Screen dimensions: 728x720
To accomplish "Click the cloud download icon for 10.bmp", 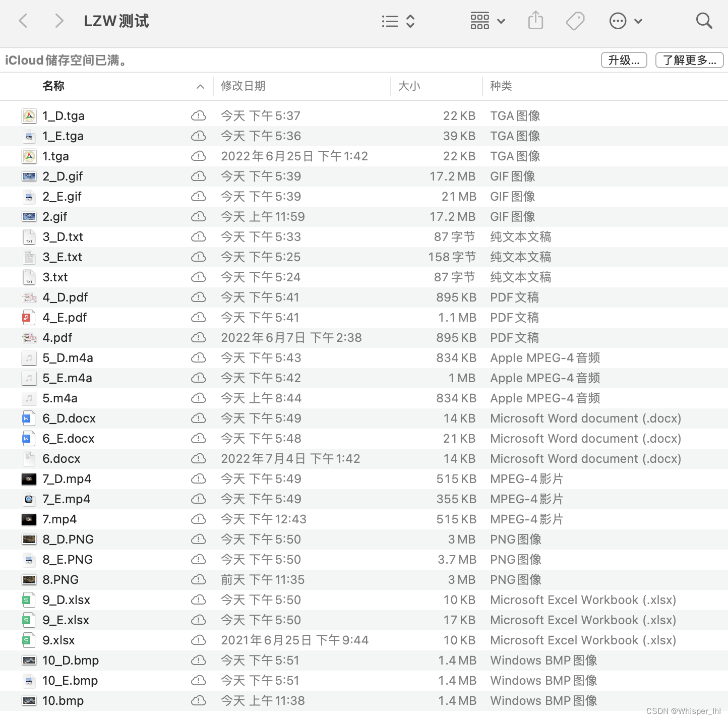I will [199, 701].
